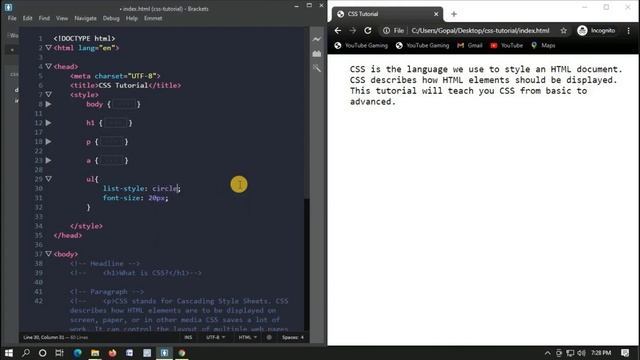Open the Help menu in Brackets
The image size is (640, 360).
131,18
